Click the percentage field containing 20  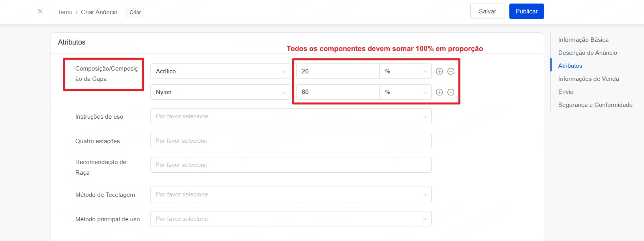338,71
